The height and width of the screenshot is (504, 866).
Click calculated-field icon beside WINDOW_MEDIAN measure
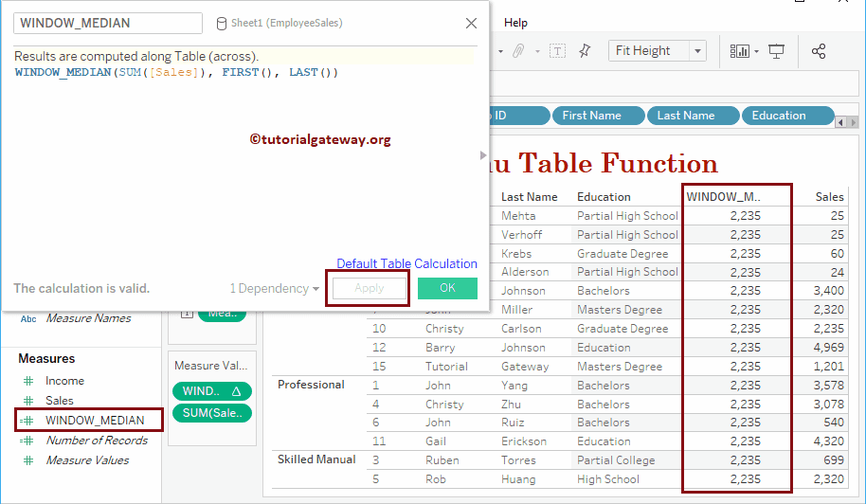[x=27, y=421]
